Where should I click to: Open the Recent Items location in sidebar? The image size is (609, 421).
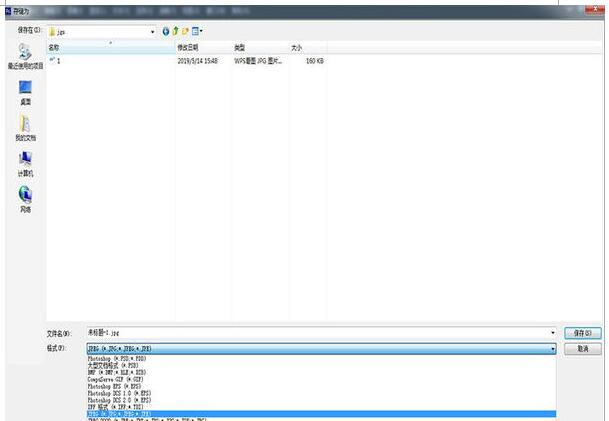point(25,57)
